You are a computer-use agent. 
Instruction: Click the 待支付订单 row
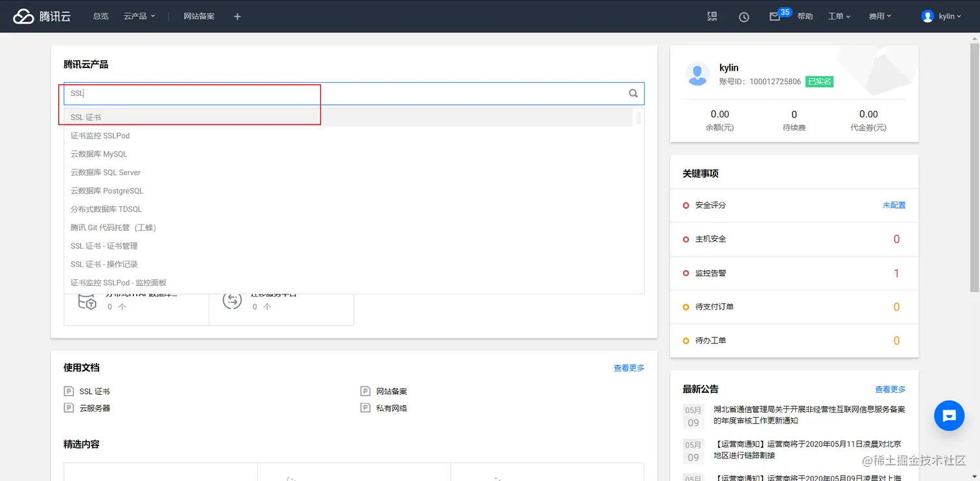click(x=794, y=307)
